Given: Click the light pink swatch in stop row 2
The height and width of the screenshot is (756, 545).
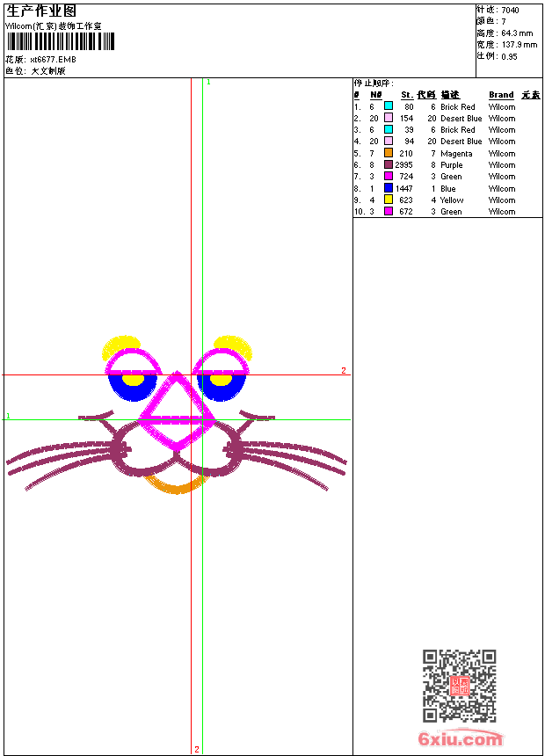Looking at the screenshot, I should (x=389, y=118).
